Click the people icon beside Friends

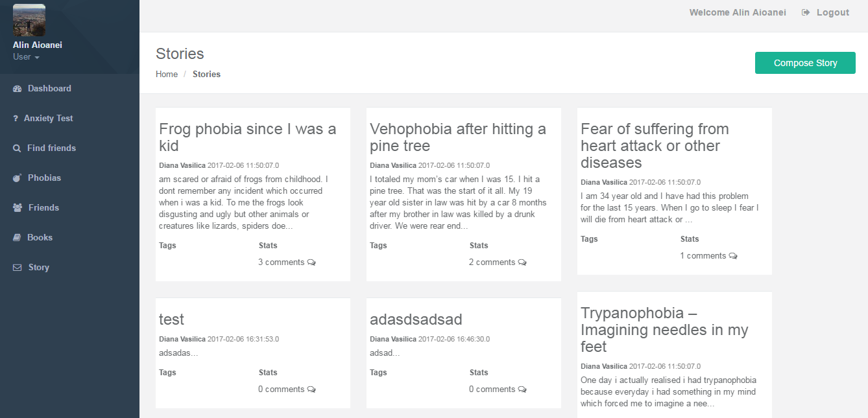18,208
